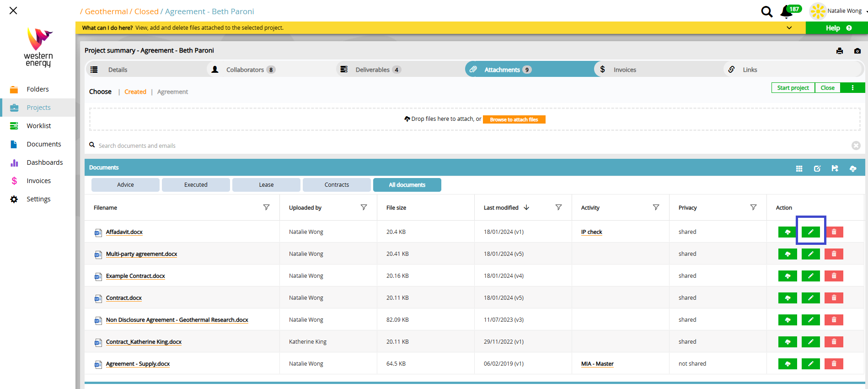Open the Natalie Wong user menu
The image size is (868, 389).
tap(844, 11)
